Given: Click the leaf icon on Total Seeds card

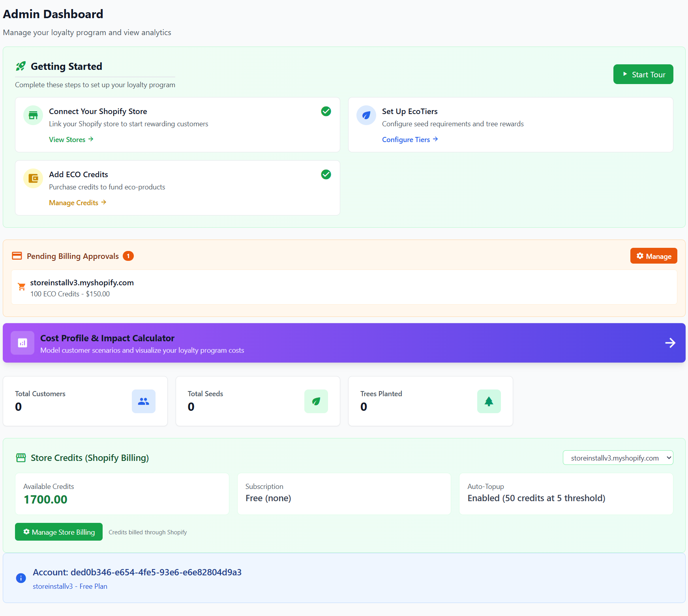Looking at the screenshot, I should (x=316, y=401).
